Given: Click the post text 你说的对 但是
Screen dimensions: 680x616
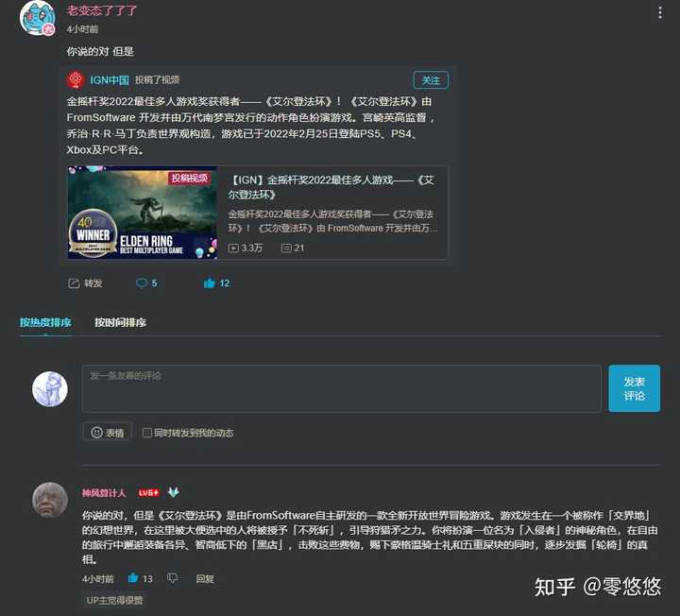Looking at the screenshot, I should 100,52.
